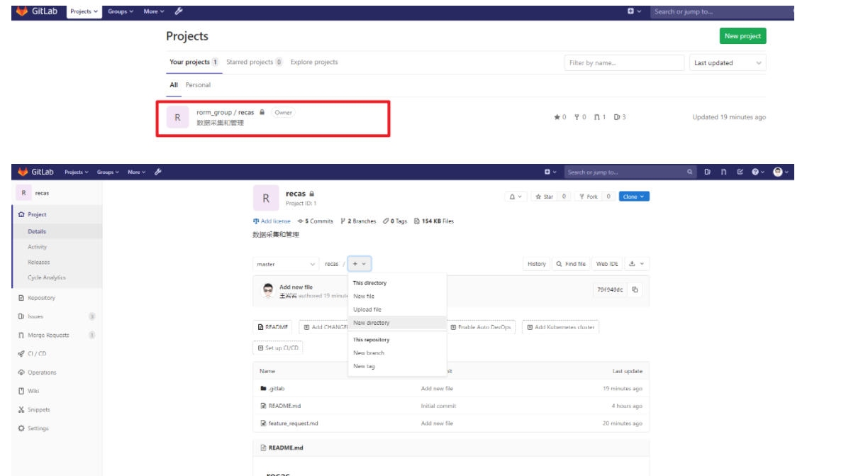
Task: Open Wiki in the sidebar
Action: (57, 391)
